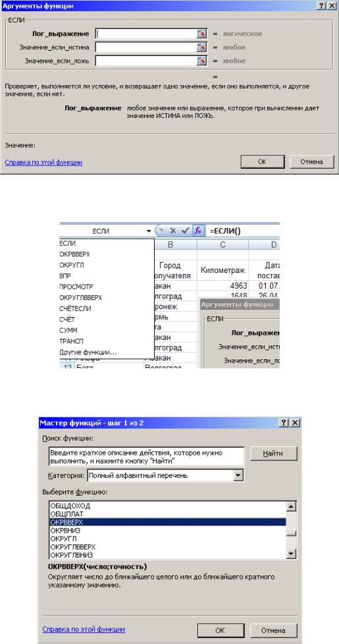Image resolution: width=339 pixels, height=644 pixels.
Task: Open Справка по этой функции link in Мастер функций
Action: point(84,629)
